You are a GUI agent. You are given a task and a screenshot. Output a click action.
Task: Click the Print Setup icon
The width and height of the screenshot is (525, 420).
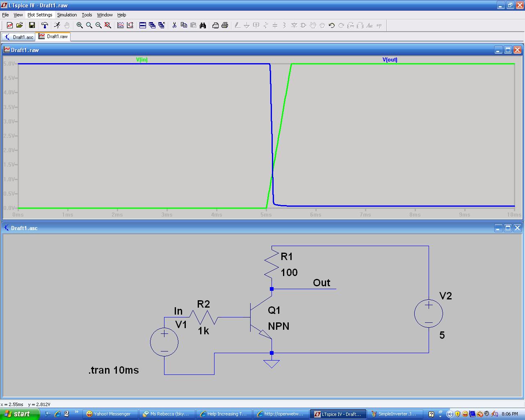click(215, 25)
